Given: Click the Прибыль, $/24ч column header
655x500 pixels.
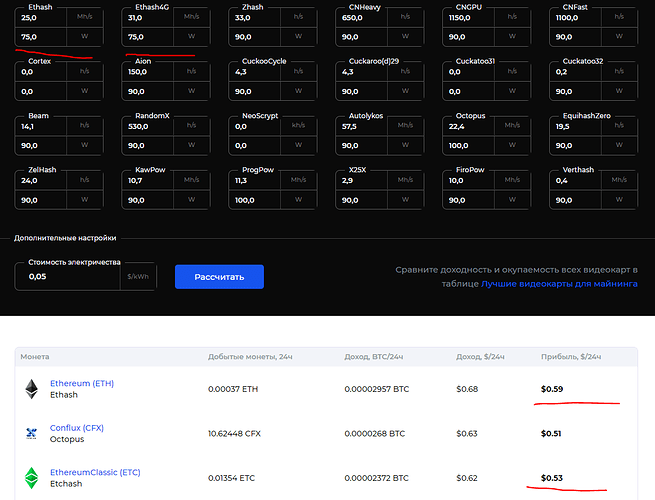Looking at the screenshot, I should pyautogui.click(x=571, y=357).
